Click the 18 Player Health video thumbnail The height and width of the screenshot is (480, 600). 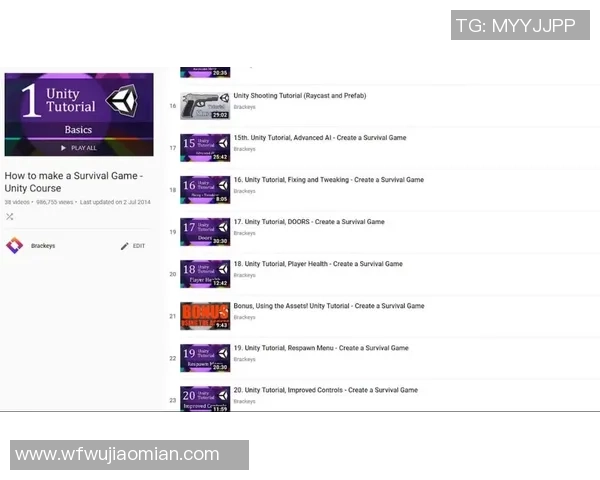click(x=204, y=274)
